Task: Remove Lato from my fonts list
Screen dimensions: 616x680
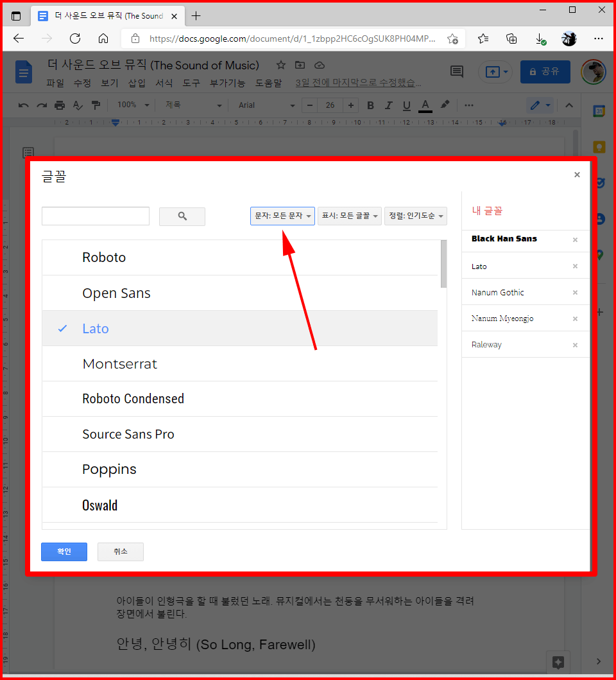Action: pyautogui.click(x=575, y=266)
